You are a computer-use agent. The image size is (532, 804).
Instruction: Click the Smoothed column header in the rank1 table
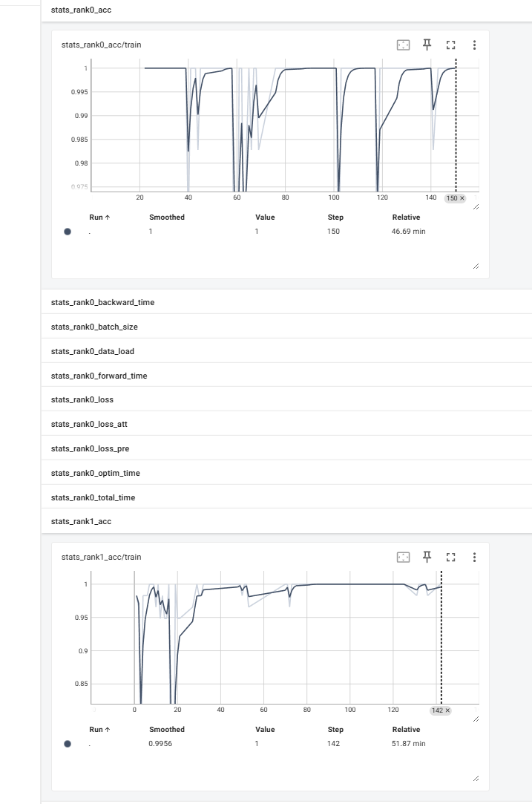167,730
